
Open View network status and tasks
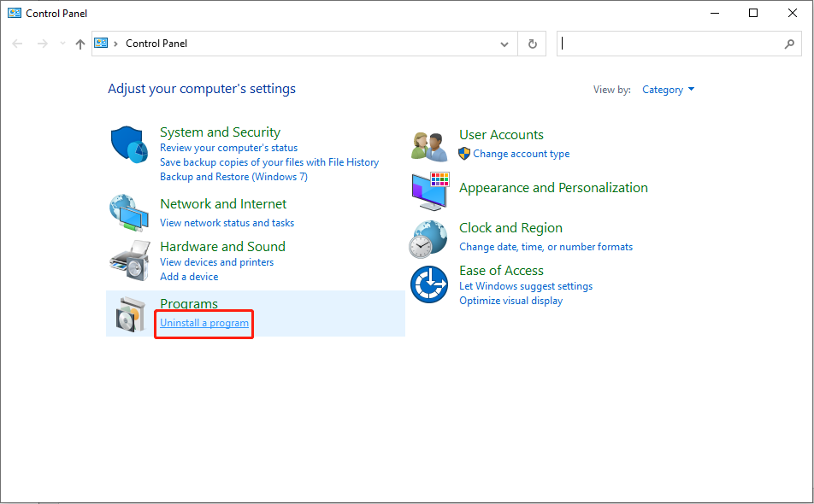point(227,223)
